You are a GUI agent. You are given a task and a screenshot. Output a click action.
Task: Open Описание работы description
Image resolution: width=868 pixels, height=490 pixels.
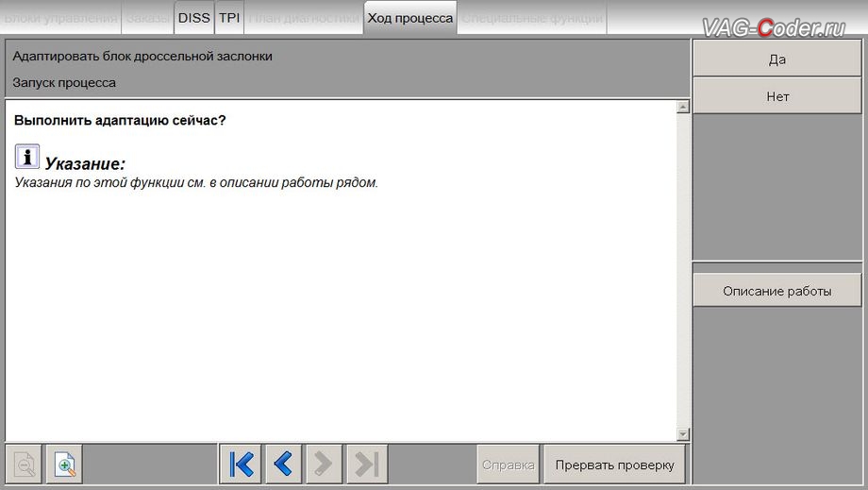(x=777, y=291)
